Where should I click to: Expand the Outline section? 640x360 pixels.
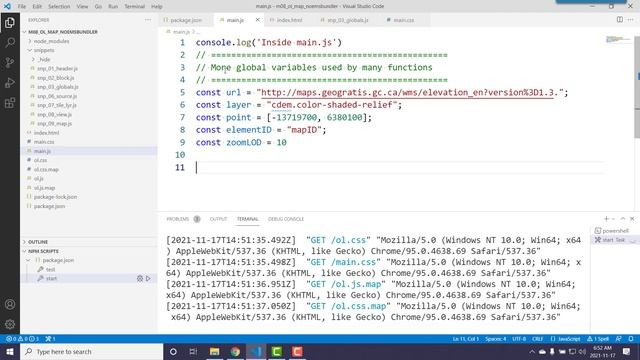[x=38, y=242]
